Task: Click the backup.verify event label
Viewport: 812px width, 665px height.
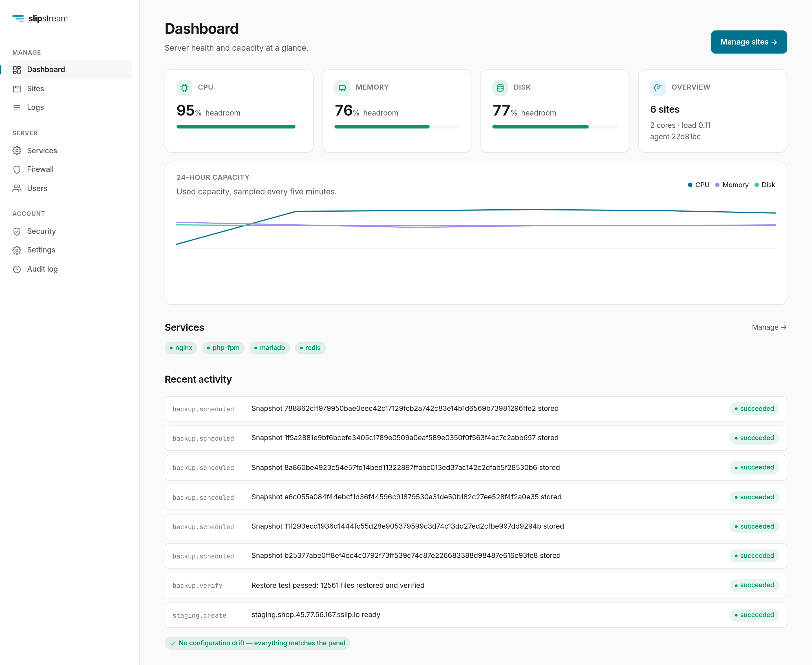Action: [197, 586]
